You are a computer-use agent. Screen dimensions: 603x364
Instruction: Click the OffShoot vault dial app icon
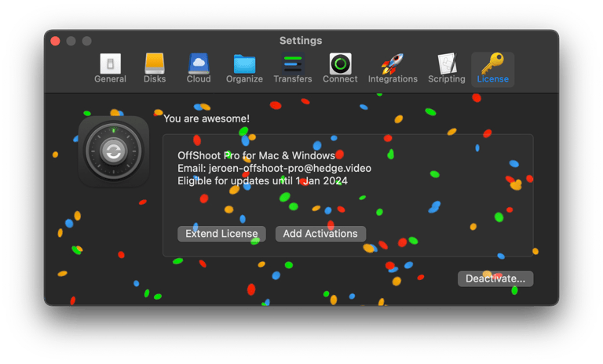[x=114, y=151]
